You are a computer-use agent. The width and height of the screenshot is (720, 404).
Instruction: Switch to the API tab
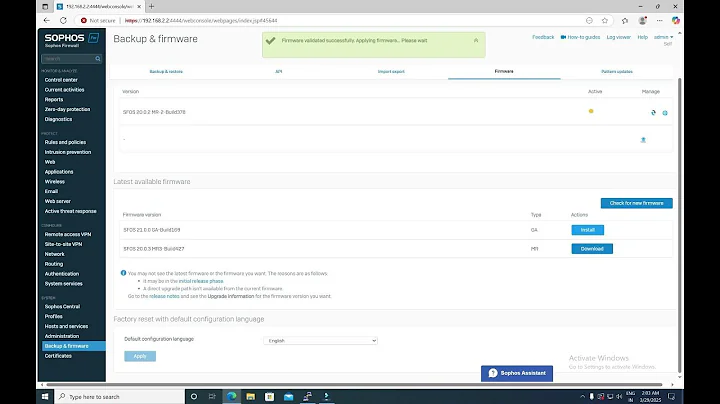coord(279,72)
